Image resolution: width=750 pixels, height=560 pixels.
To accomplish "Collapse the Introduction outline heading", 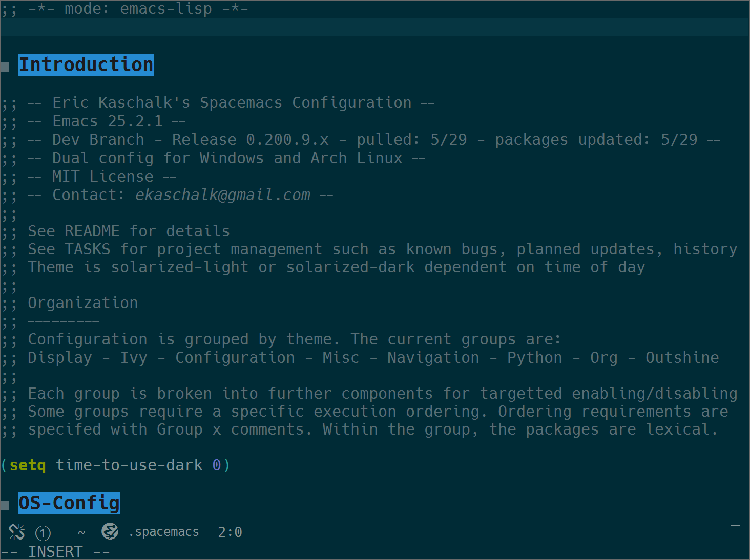I will tap(86, 65).
